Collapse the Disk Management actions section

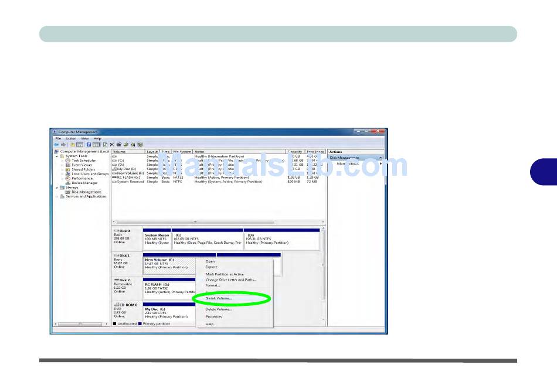point(381,158)
